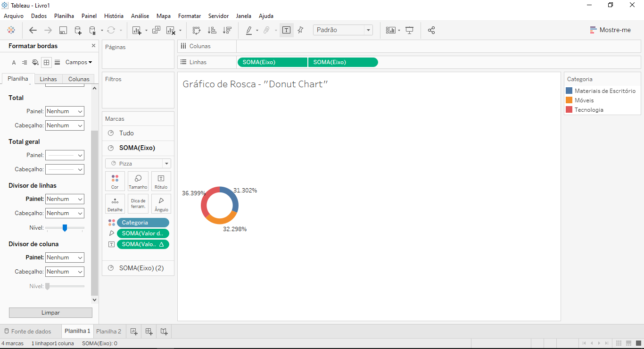644x349 pixels.
Task: Click the Rótulo mark button
Action: point(161,181)
